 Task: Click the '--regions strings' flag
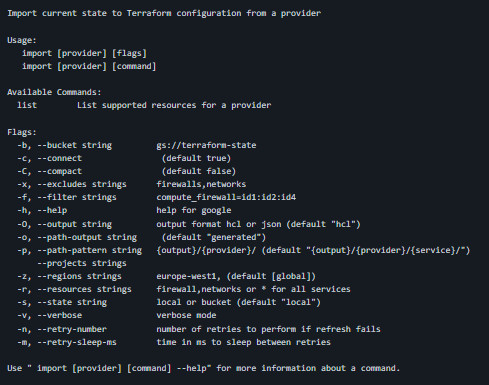click(79, 276)
